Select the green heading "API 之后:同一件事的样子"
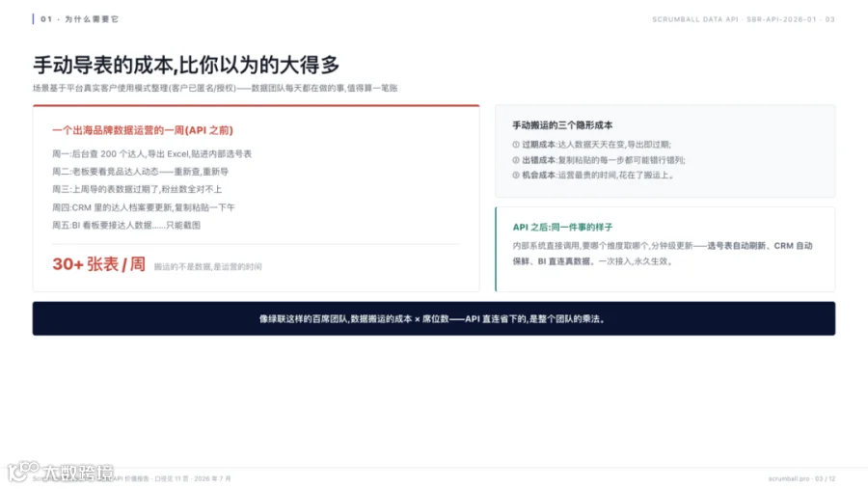Image resolution: width=868 pixels, height=489 pixels. (x=562, y=227)
